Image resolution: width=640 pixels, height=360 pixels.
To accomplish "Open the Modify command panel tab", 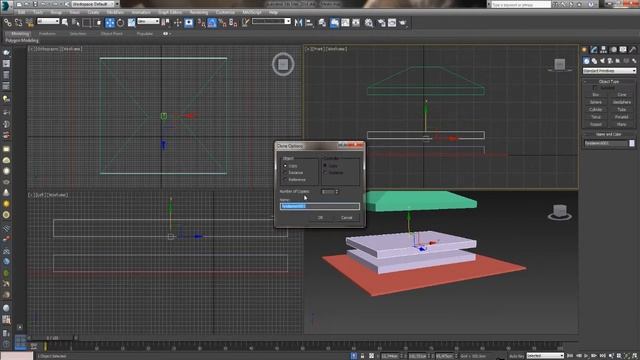I will [x=594, y=50].
